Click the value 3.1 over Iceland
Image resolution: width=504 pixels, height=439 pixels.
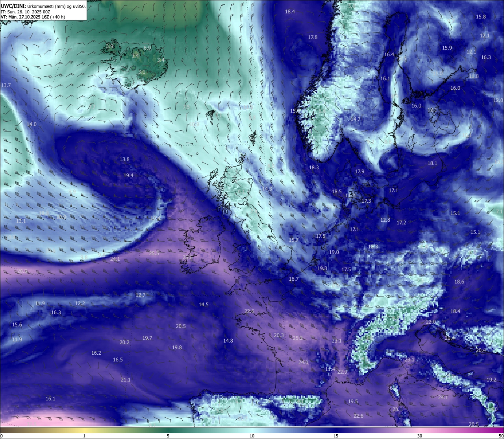[142, 72]
